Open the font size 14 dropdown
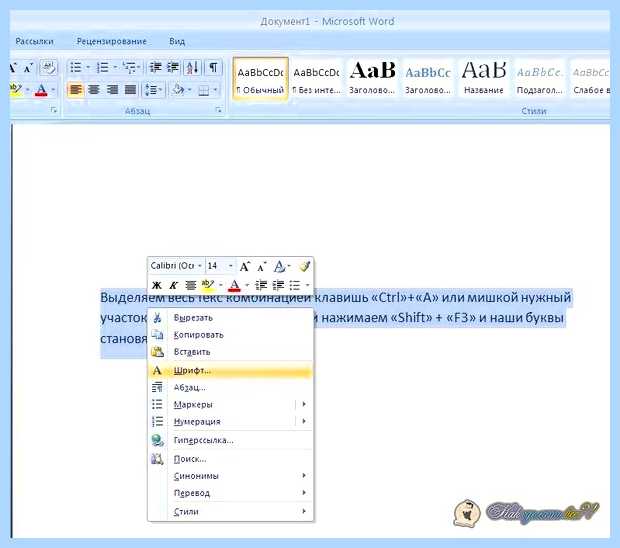Screen dimensions: 620x548 (x=221, y=266)
